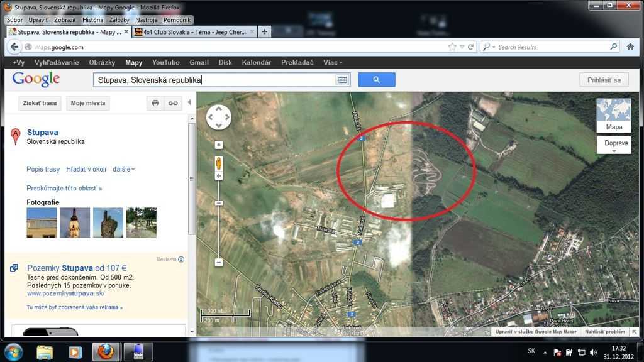
Task: Open Gmail from the Google bar
Action: coord(199,62)
